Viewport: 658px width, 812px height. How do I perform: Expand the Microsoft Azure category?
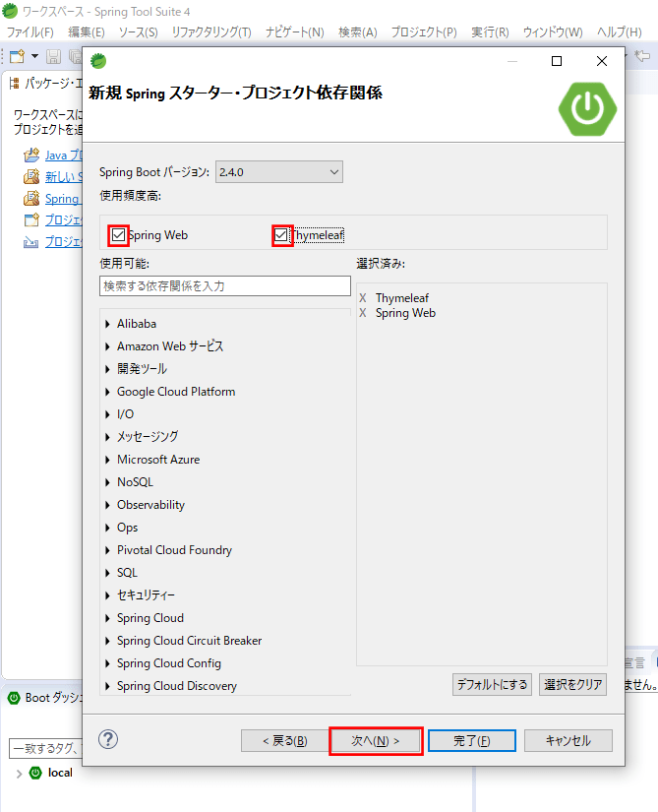point(107,460)
